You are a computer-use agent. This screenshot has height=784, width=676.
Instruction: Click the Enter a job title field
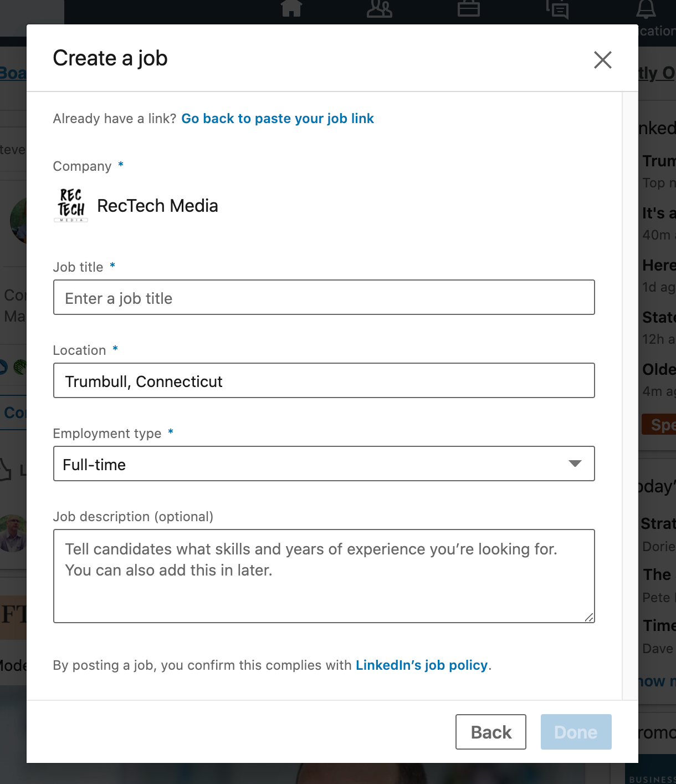pos(324,298)
